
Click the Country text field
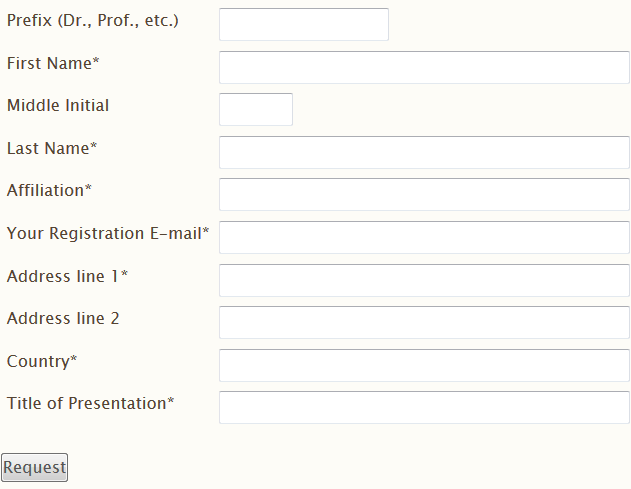tap(424, 365)
